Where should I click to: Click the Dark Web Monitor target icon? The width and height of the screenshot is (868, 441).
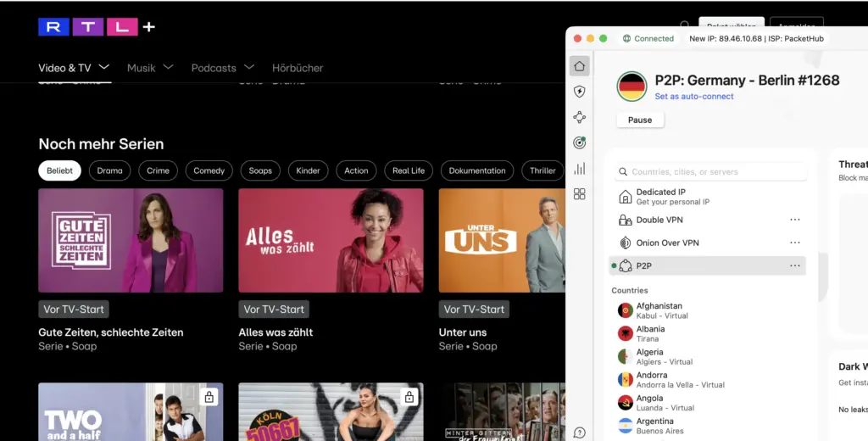tap(580, 143)
